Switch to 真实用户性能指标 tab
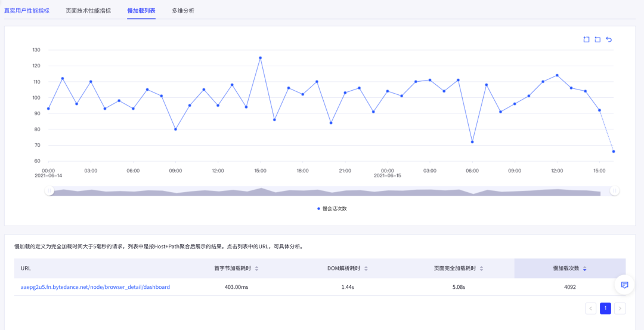644x330 pixels. coord(27,11)
